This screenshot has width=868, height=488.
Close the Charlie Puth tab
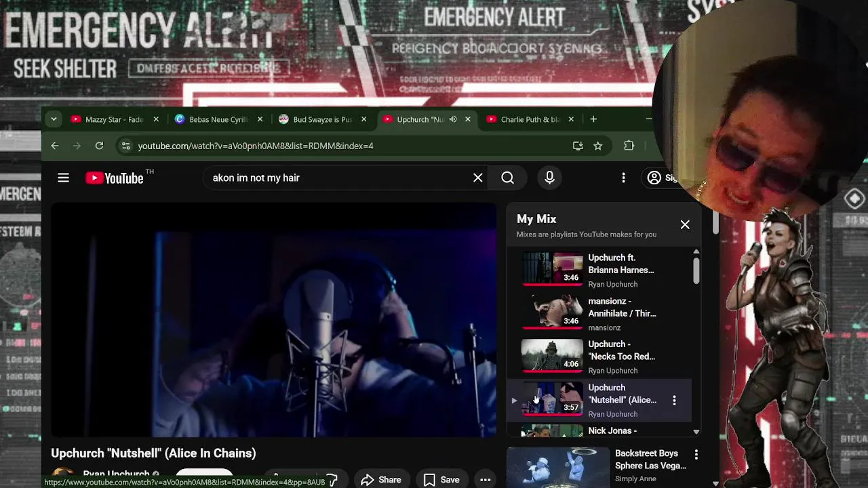[571, 119]
